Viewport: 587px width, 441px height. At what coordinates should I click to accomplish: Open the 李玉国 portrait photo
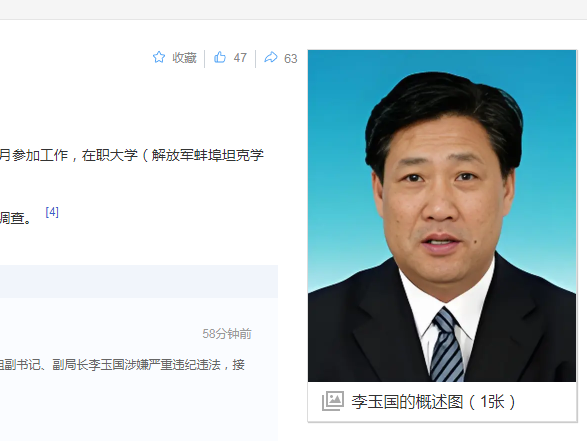click(442, 216)
